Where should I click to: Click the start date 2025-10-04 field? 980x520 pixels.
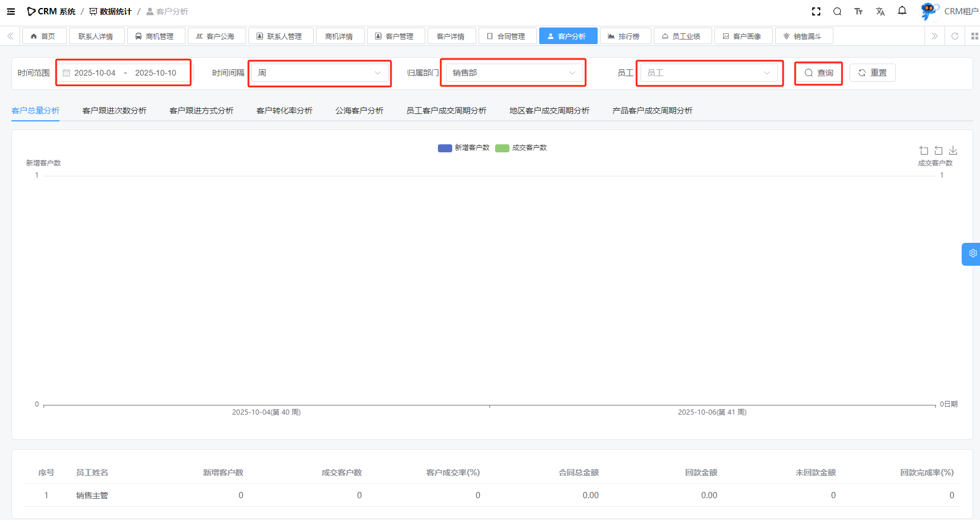(95, 73)
